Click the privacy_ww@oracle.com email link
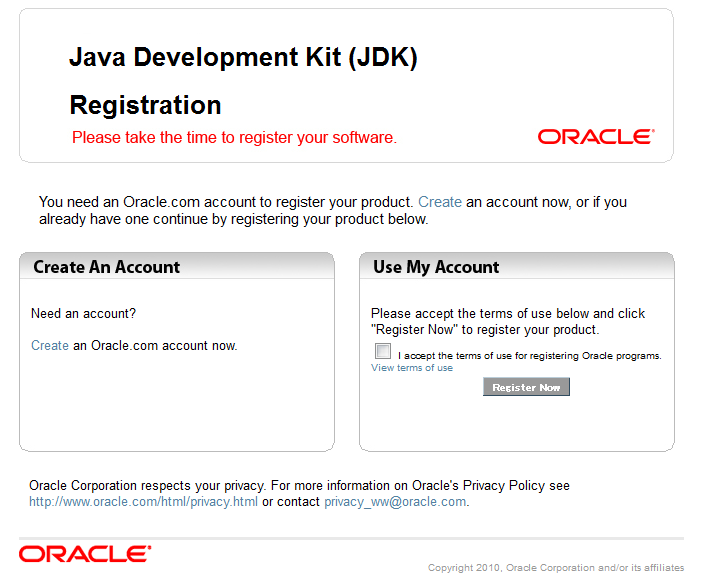Image resolution: width=707 pixels, height=584 pixels. tap(395, 502)
